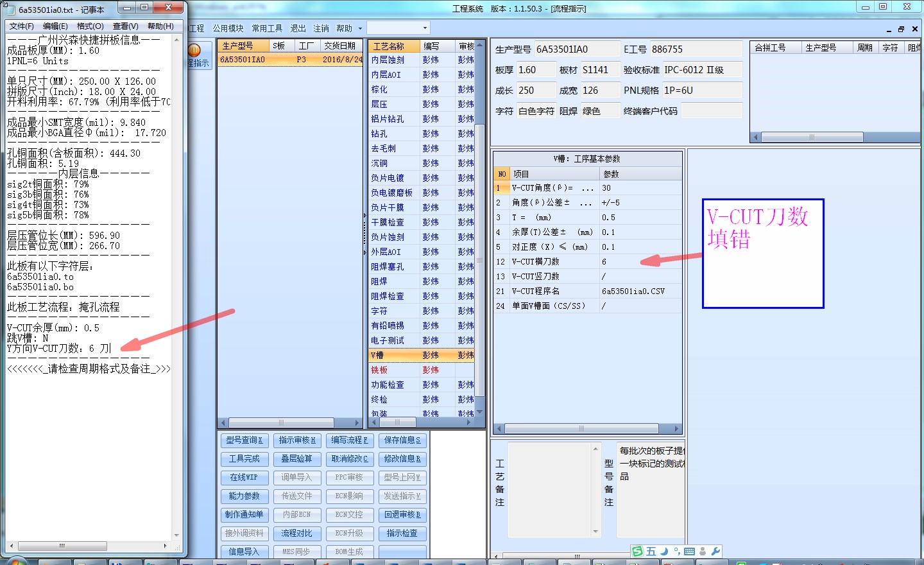Select the 沉铜 process row
This screenshot has width=924, height=565.
422,163
